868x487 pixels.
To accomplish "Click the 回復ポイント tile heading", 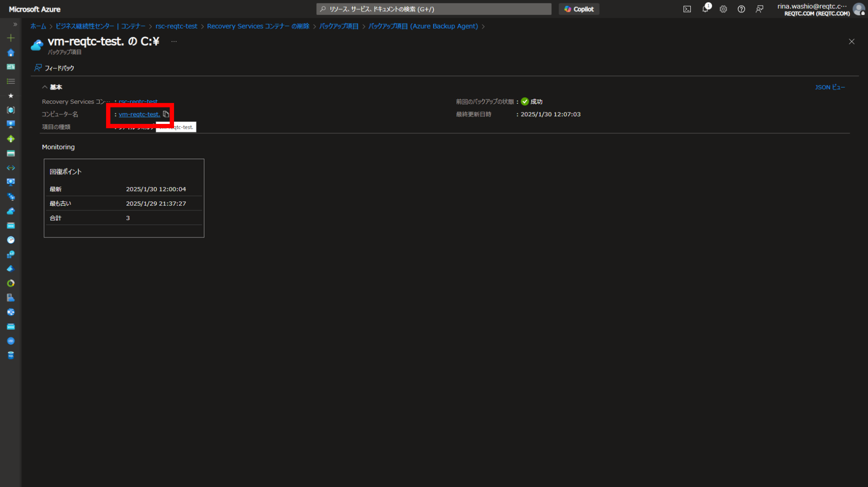I will tap(65, 172).
